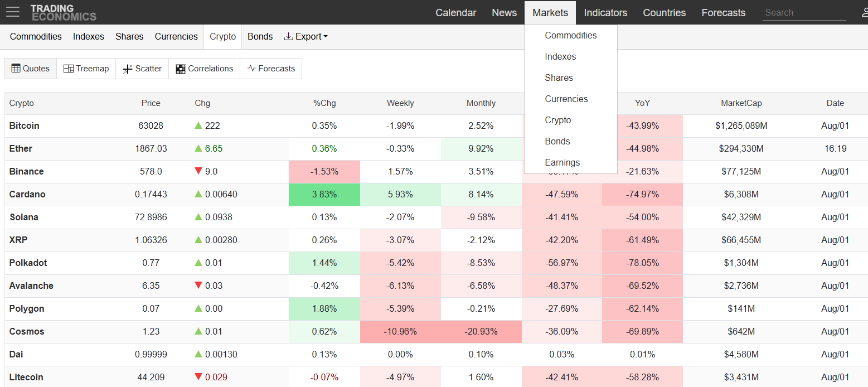Select the Quotes table view
Viewport: 868px width, 387px height.
tap(31, 69)
